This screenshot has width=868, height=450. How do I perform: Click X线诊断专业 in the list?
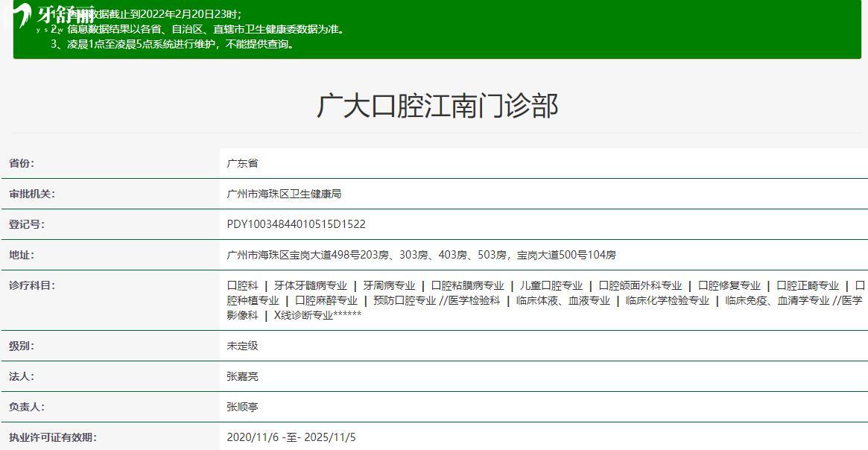pyautogui.click(x=304, y=315)
